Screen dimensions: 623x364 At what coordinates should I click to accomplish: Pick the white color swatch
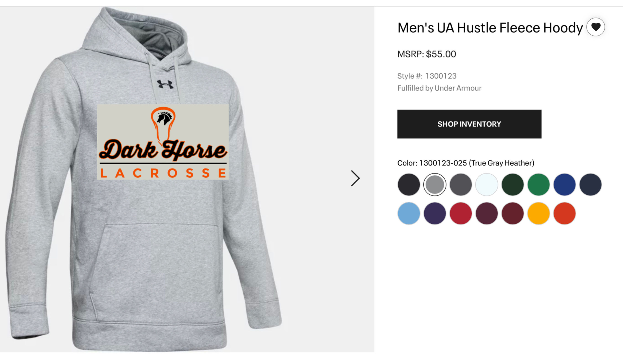pyautogui.click(x=487, y=184)
